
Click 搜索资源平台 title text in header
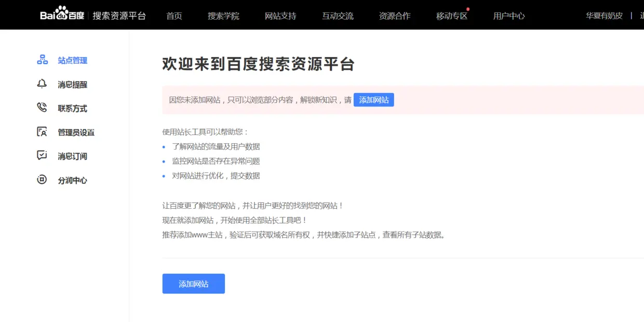pyautogui.click(x=119, y=16)
